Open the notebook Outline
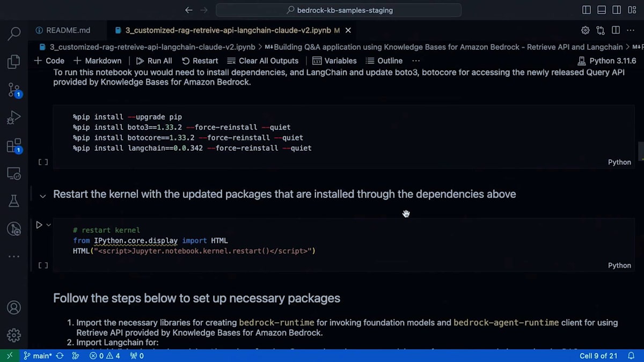The width and height of the screenshot is (644, 362). tap(384, 61)
